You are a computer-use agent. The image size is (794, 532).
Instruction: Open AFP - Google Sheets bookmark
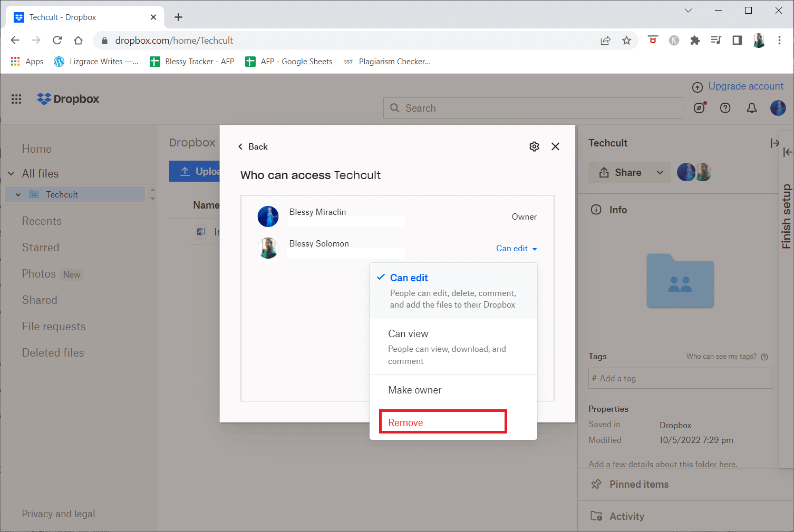(289, 62)
